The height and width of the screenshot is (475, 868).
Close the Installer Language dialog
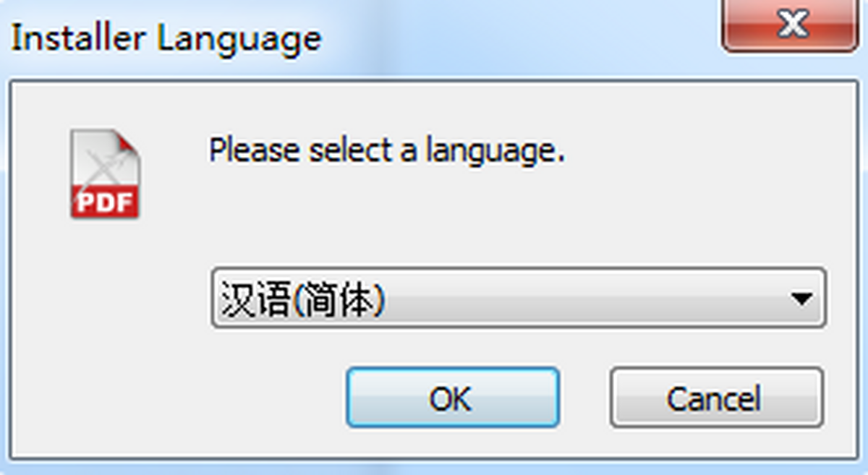tap(795, 25)
